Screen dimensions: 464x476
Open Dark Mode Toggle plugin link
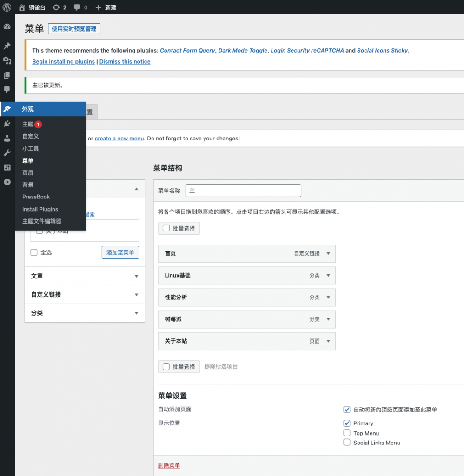pos(243,50)
